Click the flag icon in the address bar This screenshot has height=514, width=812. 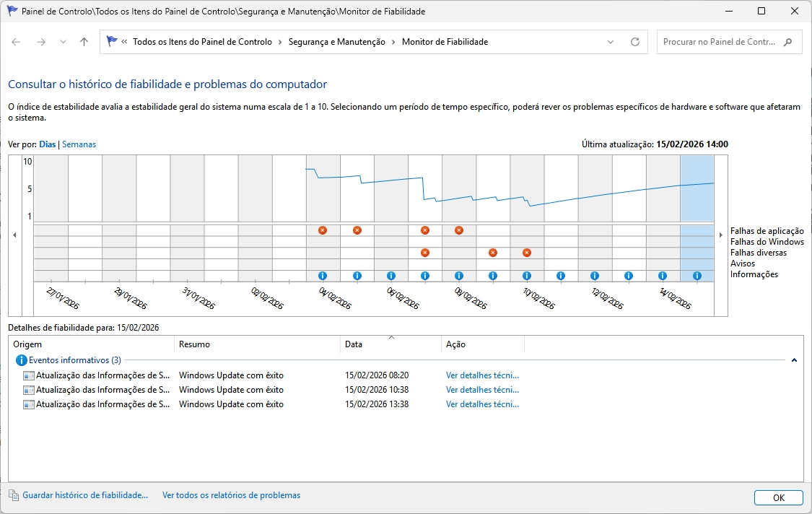click(113, 42)
